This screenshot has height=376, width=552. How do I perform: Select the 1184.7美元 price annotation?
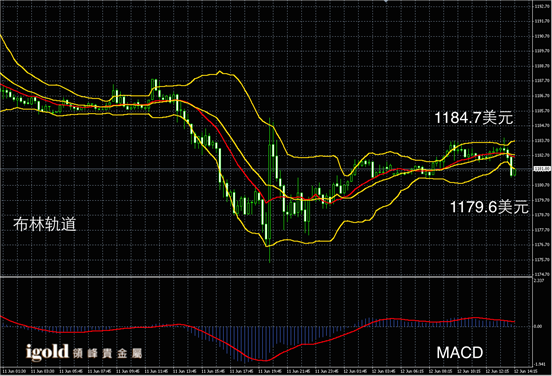pyautogui.click(x=474, y=117)
